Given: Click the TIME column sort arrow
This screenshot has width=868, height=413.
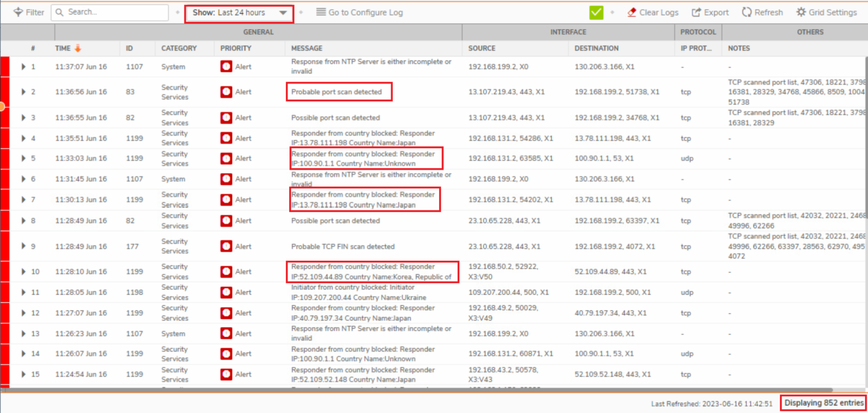Looking at the screenshot, I should click(x=78, y=48).
